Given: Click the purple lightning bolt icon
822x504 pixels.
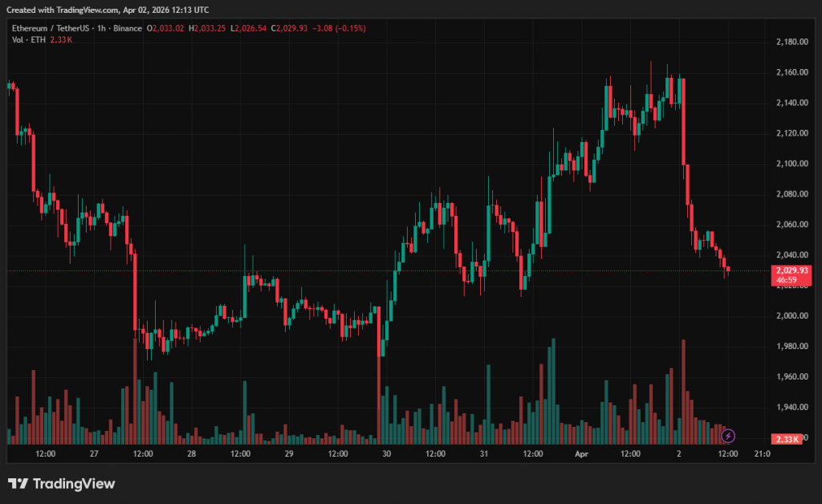Looking at the screenshot, I should coord(728,436).
